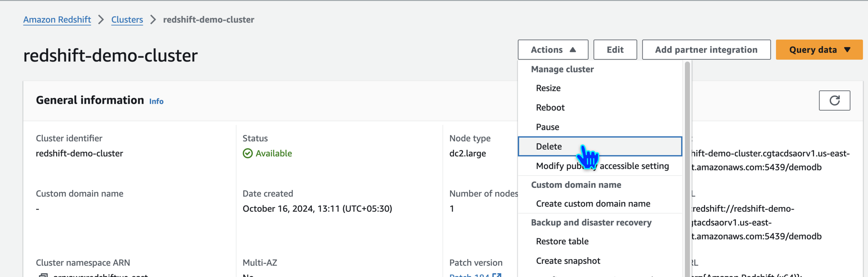Select Resize from the Actions menu
Image resolution: width=868 pixels, height=277 pixels.
[x=548, y=88]
